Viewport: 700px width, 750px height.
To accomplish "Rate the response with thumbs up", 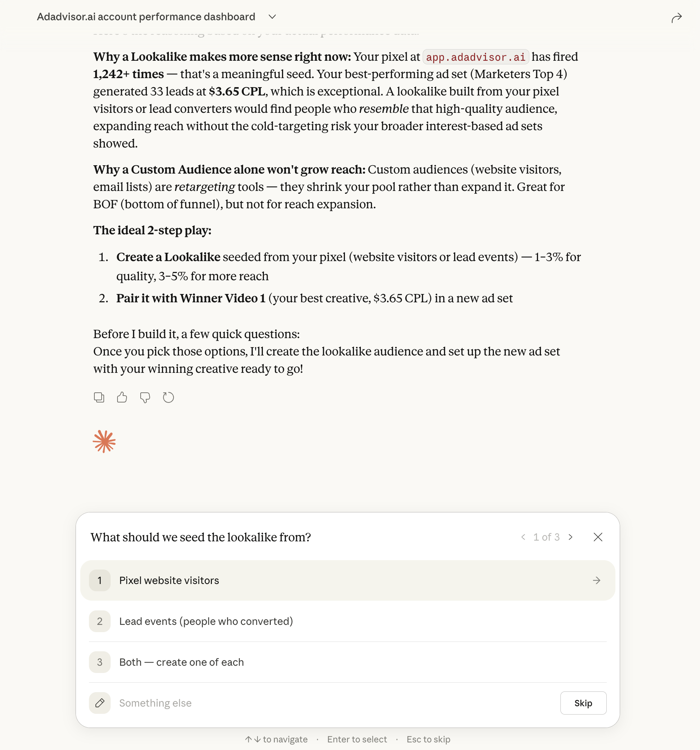I will tap(121, 397).
